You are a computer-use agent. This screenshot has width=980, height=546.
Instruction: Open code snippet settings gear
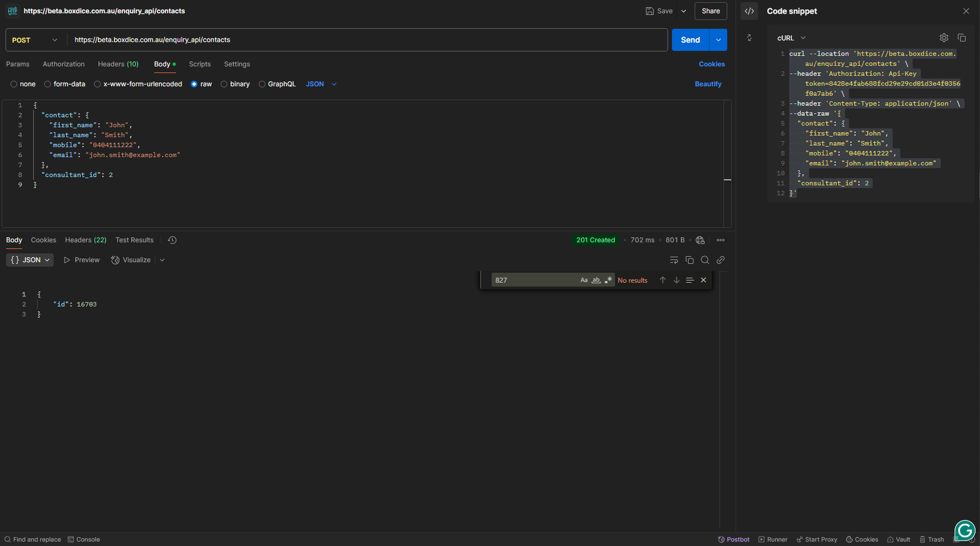pos(944,38)
